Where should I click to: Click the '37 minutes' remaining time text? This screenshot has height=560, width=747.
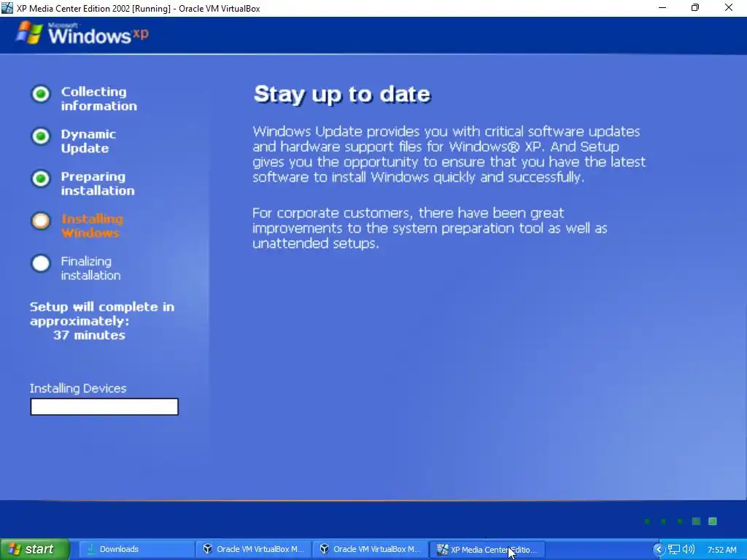click(89, 335)
